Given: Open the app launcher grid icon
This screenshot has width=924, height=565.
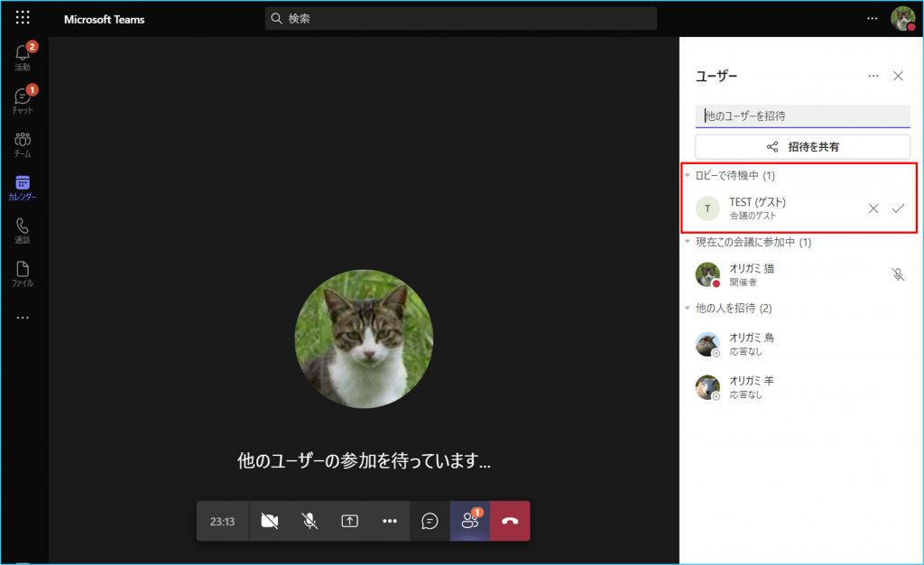Looking at the screenshot, I should 23,18.
